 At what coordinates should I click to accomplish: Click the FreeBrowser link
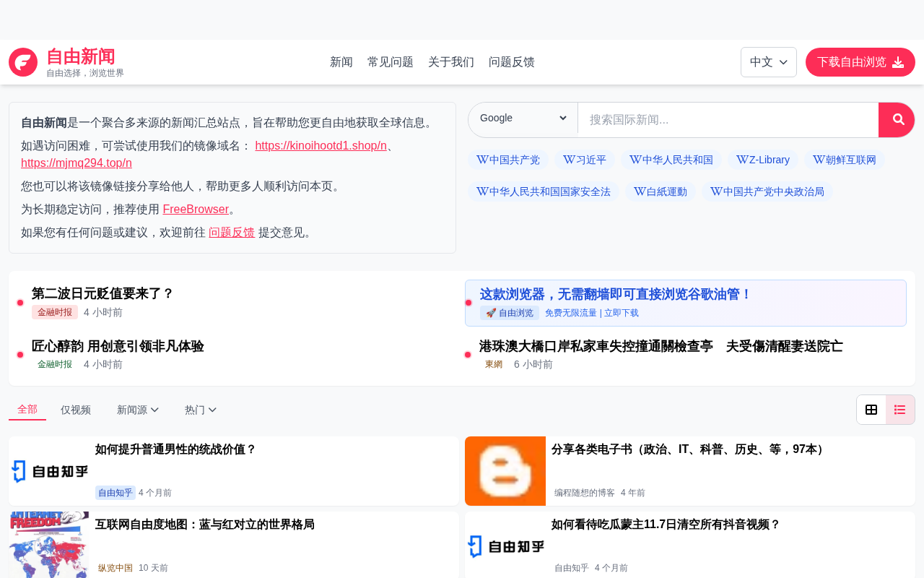click(x=196, y=210)
